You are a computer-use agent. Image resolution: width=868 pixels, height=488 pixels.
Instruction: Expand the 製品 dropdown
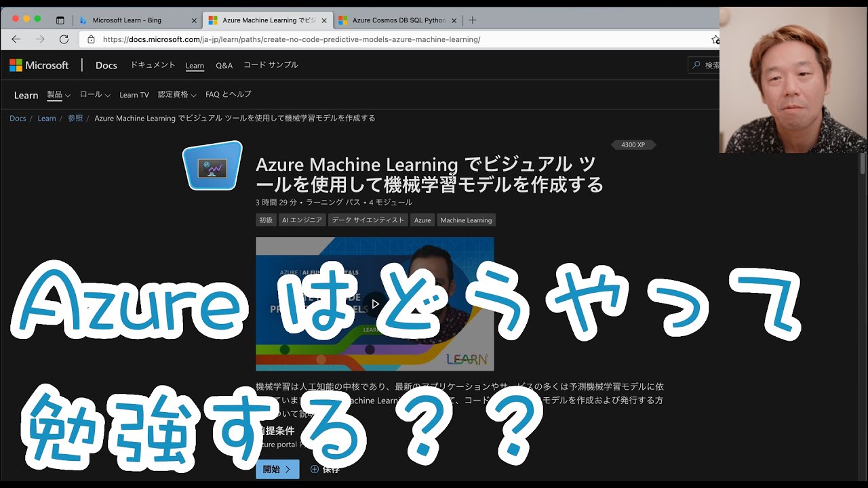[58, 95]
